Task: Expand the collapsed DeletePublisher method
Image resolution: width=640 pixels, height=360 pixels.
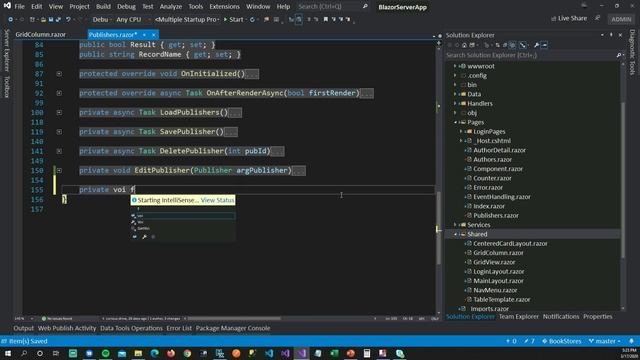Action: coord(59,151)
